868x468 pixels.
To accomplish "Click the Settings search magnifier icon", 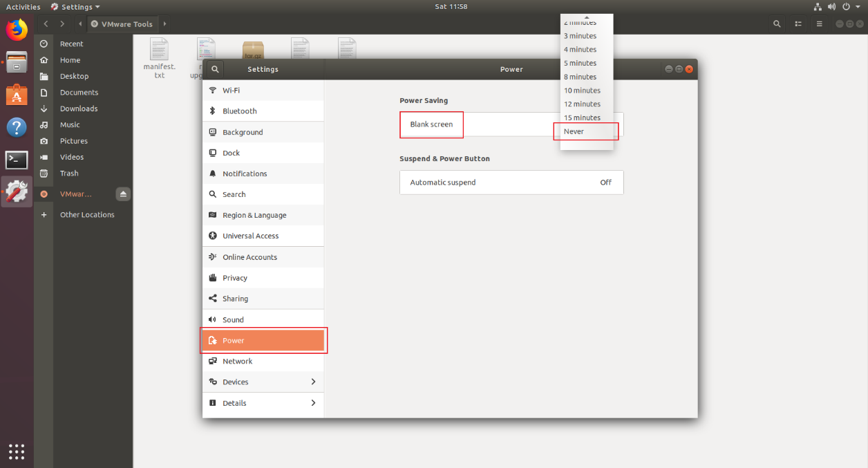I will 215,69.
